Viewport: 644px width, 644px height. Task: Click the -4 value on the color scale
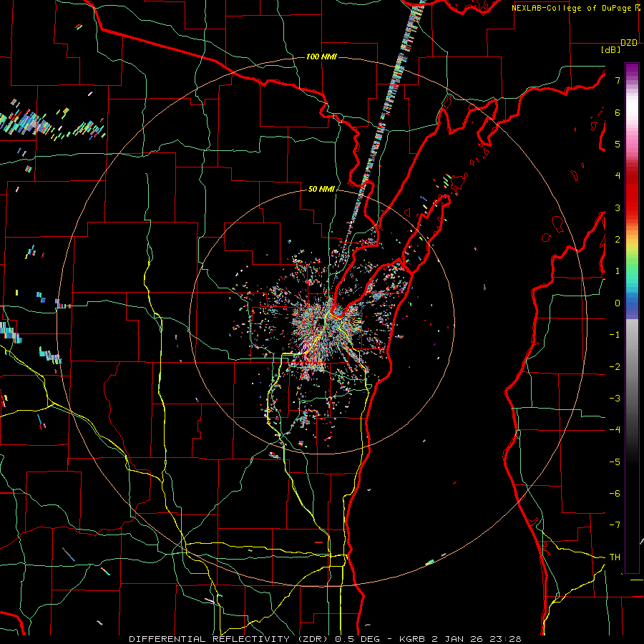615,430
